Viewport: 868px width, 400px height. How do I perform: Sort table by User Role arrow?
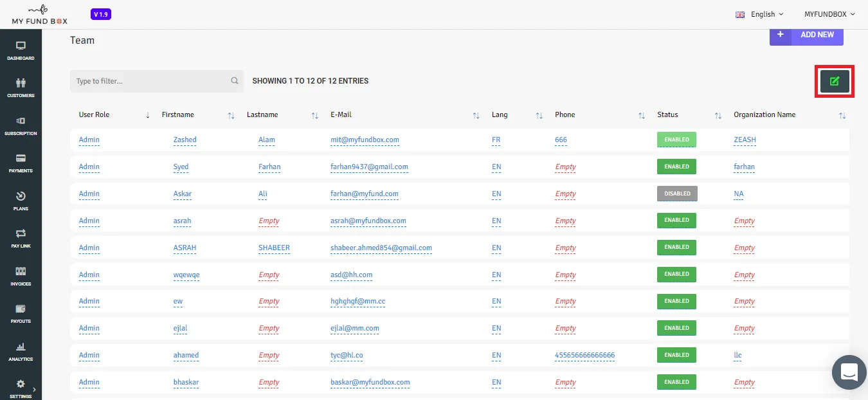point(148,115)
